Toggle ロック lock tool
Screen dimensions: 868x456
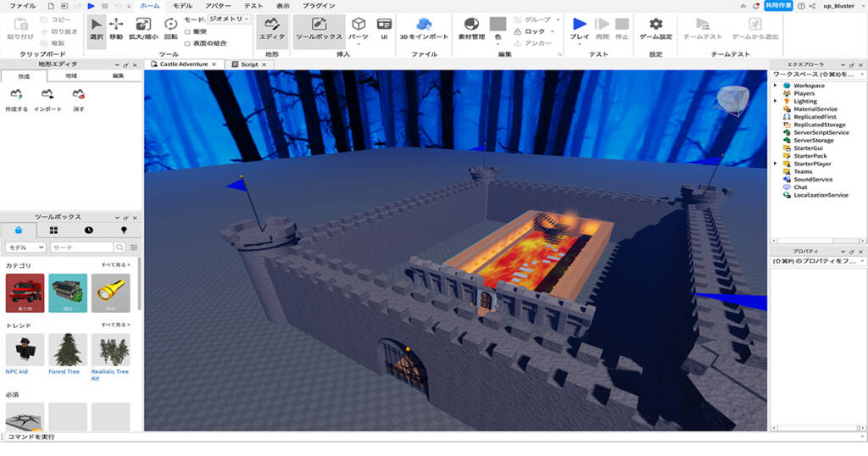click(531, 31)
